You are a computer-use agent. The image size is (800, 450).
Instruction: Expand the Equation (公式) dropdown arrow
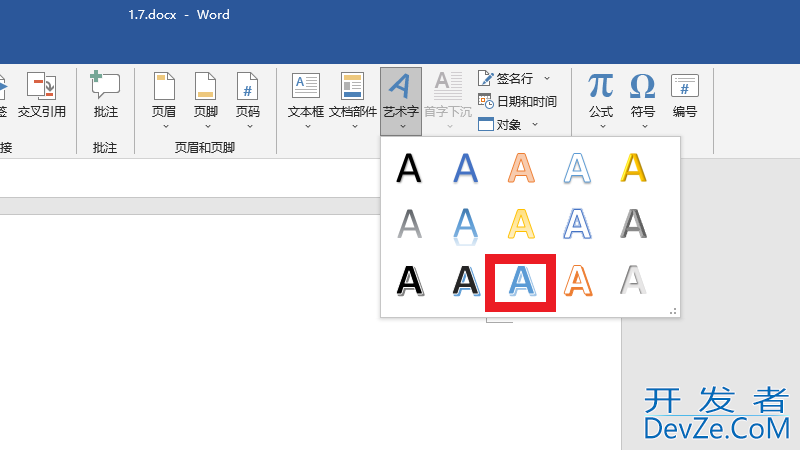tap(603, 127)
